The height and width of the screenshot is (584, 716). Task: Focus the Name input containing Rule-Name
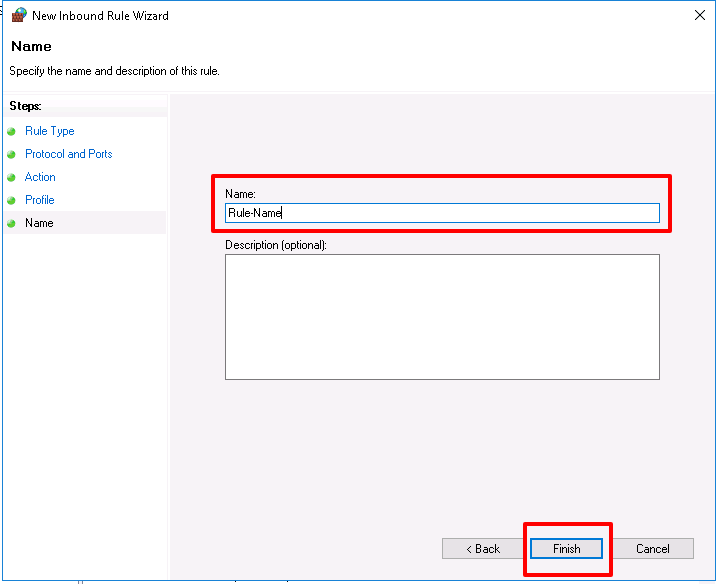[442, 213]
